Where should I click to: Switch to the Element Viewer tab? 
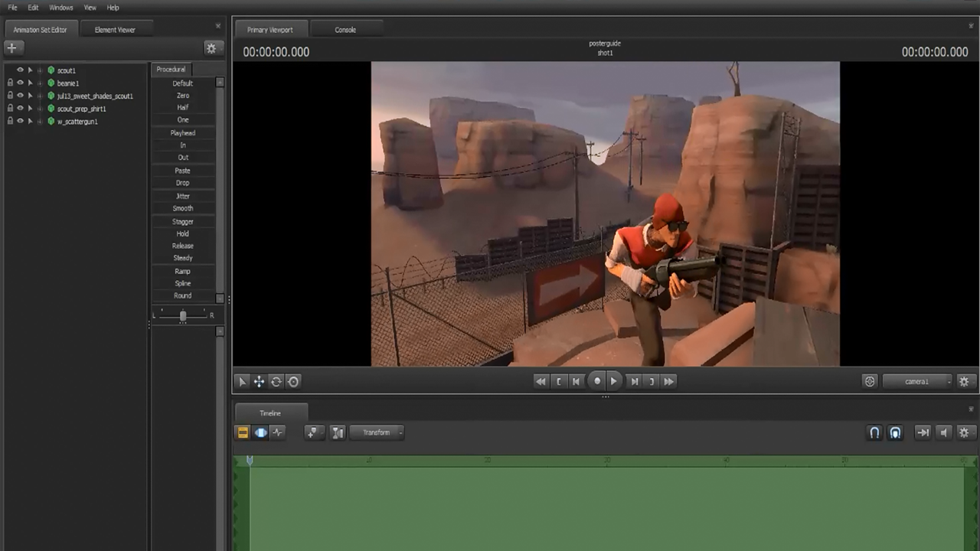coord(115,30)
